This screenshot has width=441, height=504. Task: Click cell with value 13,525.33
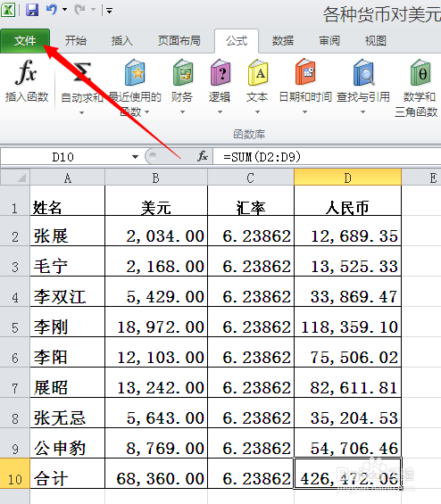[348, 261]
